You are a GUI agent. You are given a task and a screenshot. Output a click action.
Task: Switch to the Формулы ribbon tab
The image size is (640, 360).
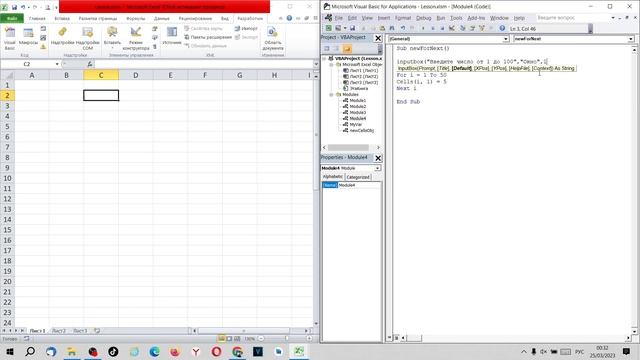(x=136, y=19)
